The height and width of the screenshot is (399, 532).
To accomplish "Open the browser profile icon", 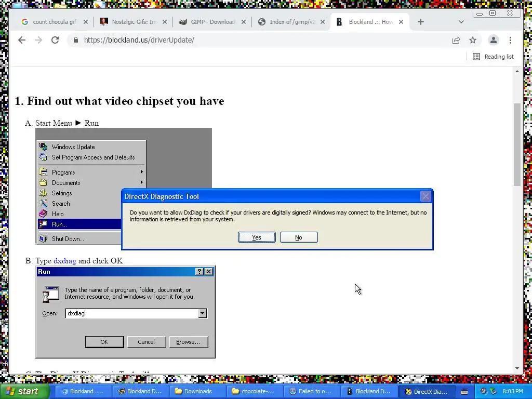I will (494, 40).
